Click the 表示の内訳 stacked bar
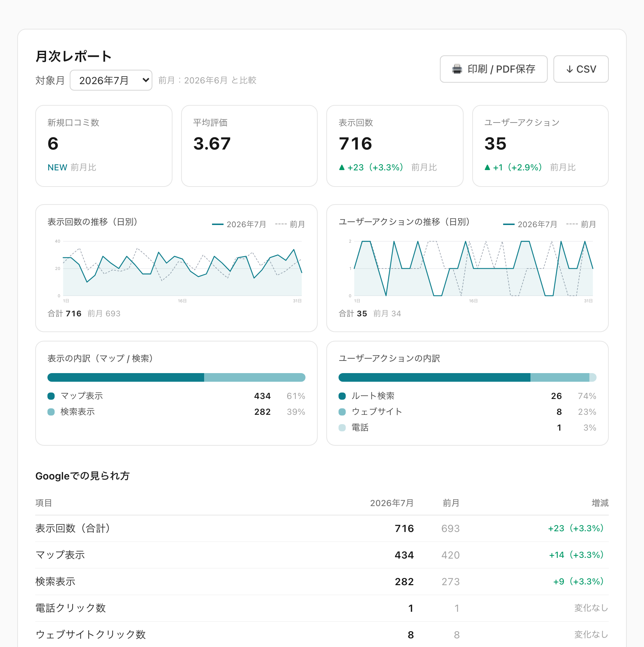The image size is (644, 647). click(176, 377)
